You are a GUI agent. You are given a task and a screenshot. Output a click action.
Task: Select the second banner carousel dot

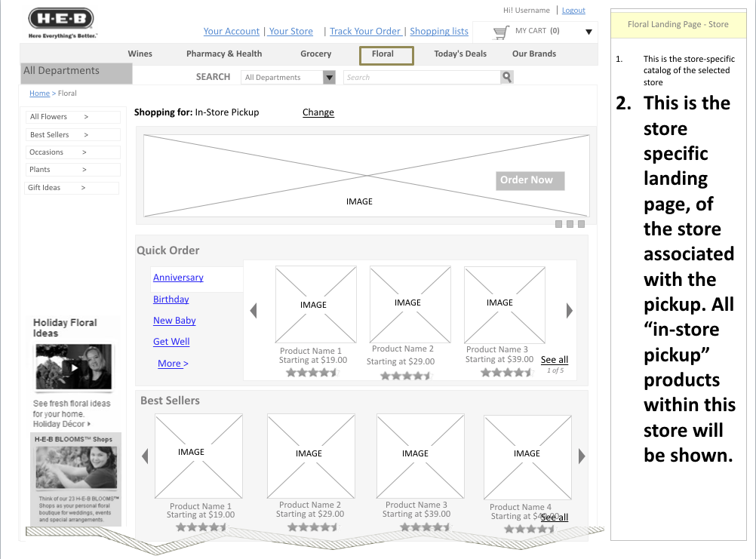click(570, 224)
